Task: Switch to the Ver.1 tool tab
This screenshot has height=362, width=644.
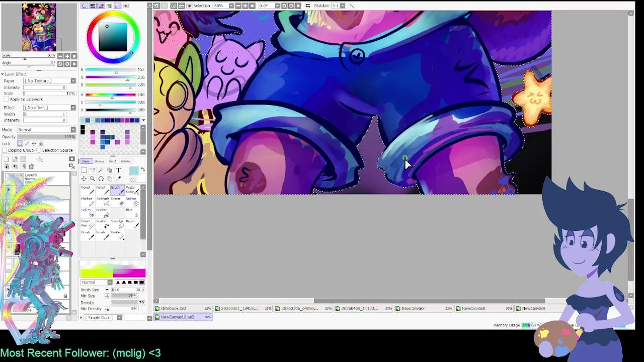Action: click(x=113, y=161)
